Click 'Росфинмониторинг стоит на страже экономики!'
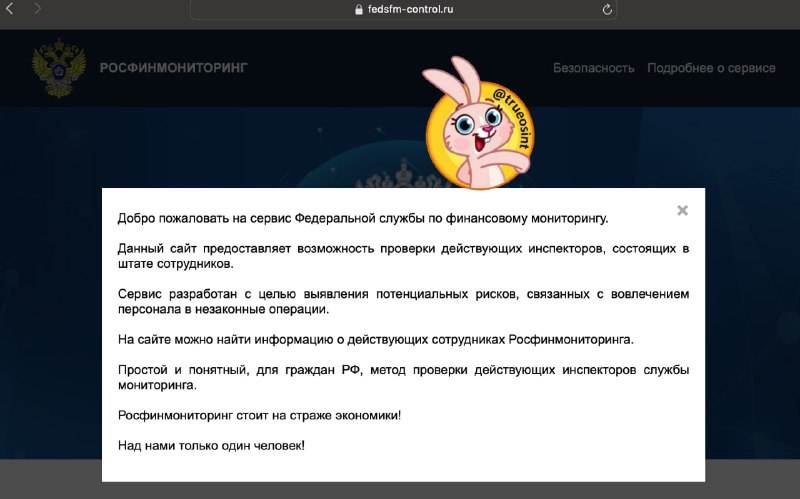 (x=259, y=415)
